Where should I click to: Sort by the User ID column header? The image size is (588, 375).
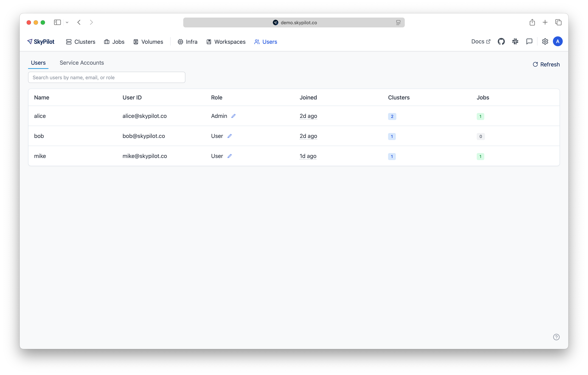pos(132,98)
